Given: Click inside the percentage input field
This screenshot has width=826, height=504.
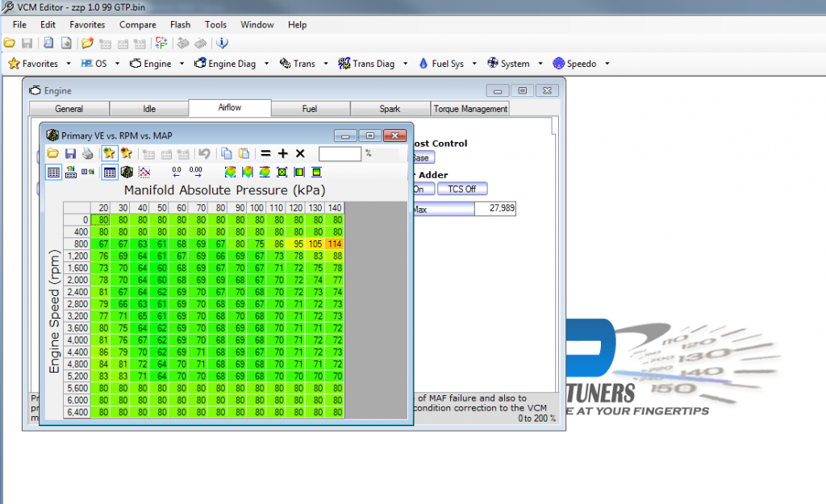Looking at the screenshot, I should [x=340, y=154].
